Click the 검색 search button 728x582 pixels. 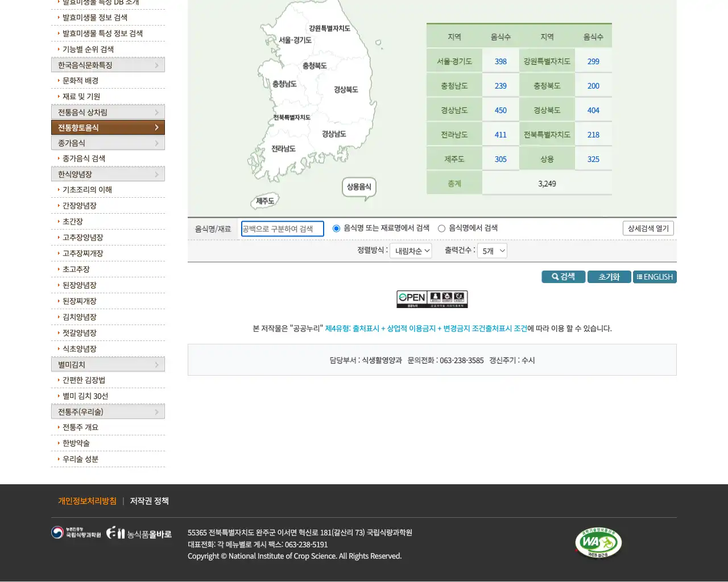pyautogui.click(x=563, y=277)
